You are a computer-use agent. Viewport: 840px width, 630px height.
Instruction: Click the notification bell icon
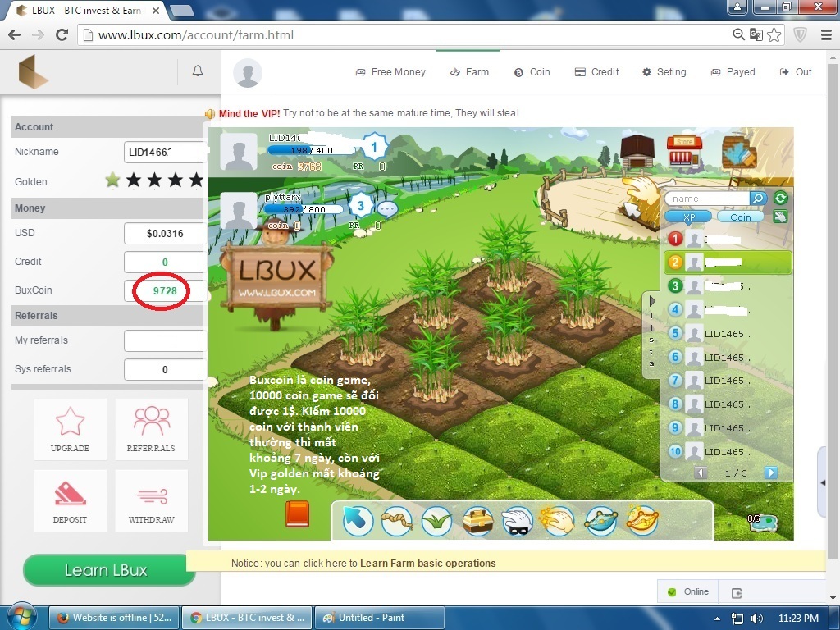(x=198, y=71)
